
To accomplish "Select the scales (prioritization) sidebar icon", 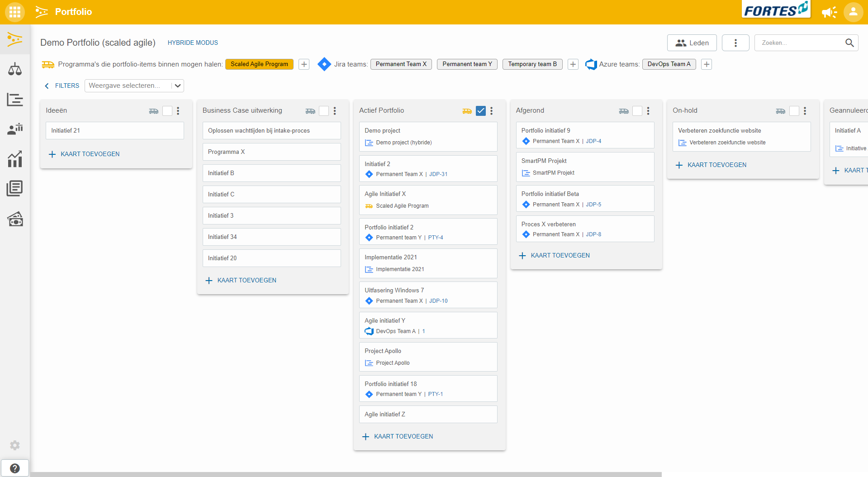I will pyautogui.click(x=15, y=69).
